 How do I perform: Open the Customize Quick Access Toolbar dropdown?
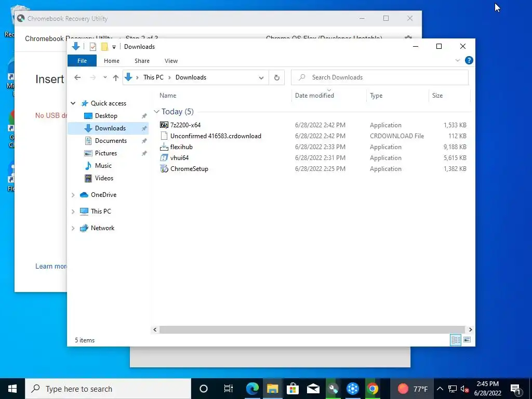[x=114, y=47]
